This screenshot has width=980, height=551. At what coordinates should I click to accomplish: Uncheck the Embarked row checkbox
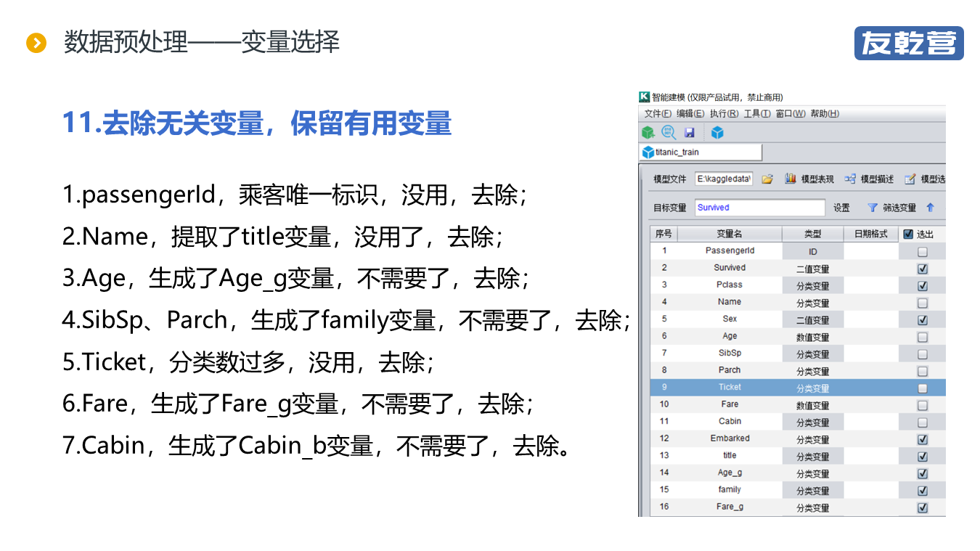tap(923, 439)
